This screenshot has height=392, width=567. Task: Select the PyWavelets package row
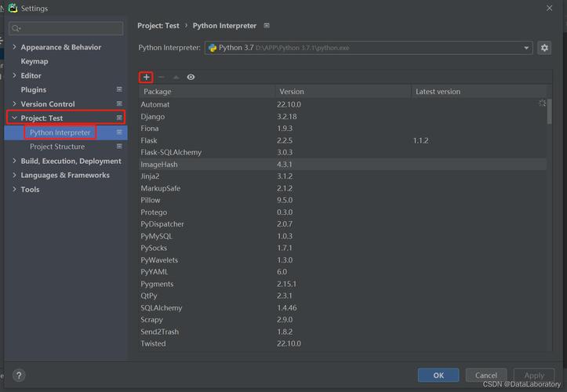[x=343, y=260]
